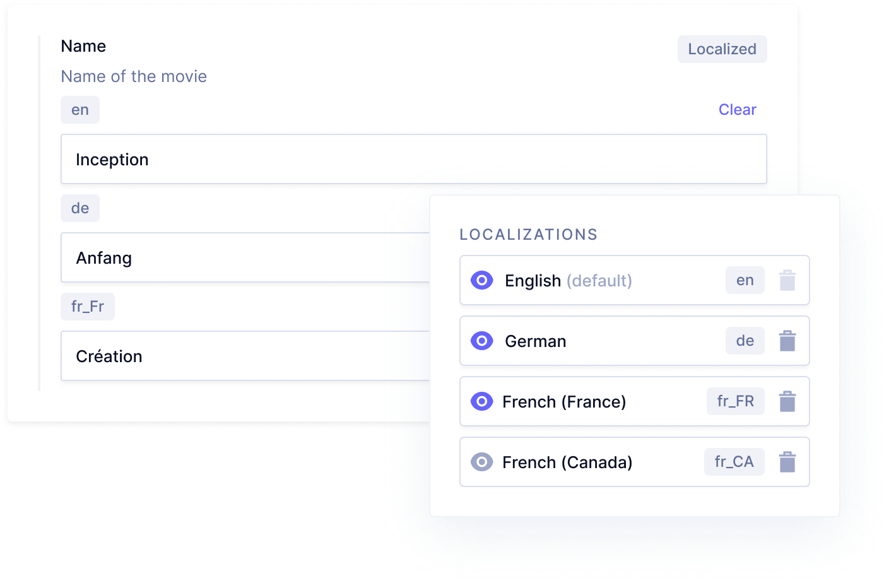Hide the German localization eye toggle
The height and width of the screenshot is (588, 896).
(482, 341)
